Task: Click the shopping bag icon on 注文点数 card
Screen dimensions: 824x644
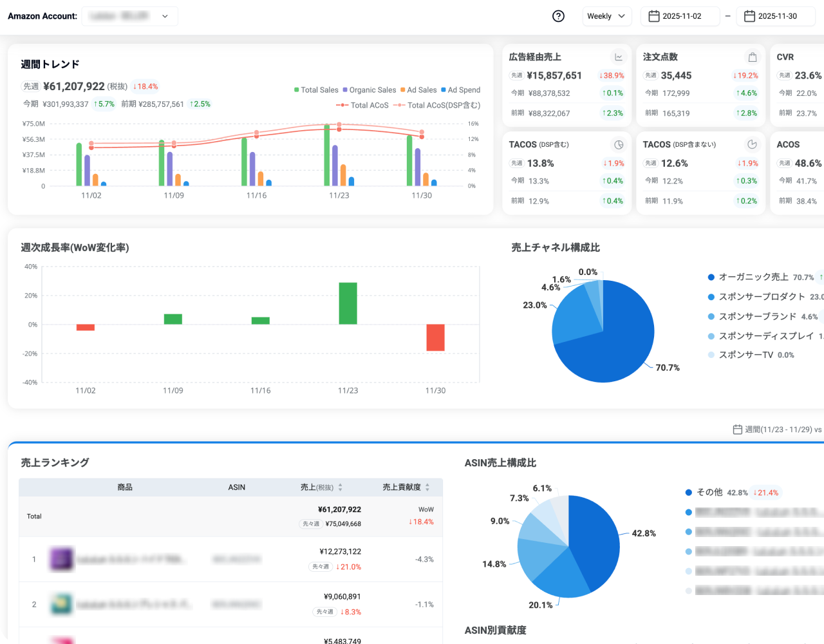Action: click(x=752, y=57)
